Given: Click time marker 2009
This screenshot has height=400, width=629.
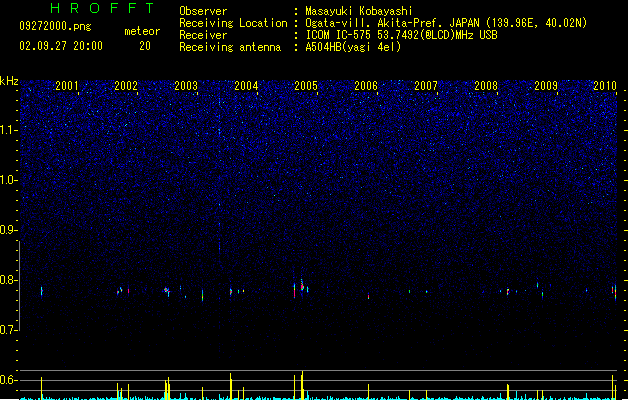Looking at the screenshot, I should tap(546, 86).
